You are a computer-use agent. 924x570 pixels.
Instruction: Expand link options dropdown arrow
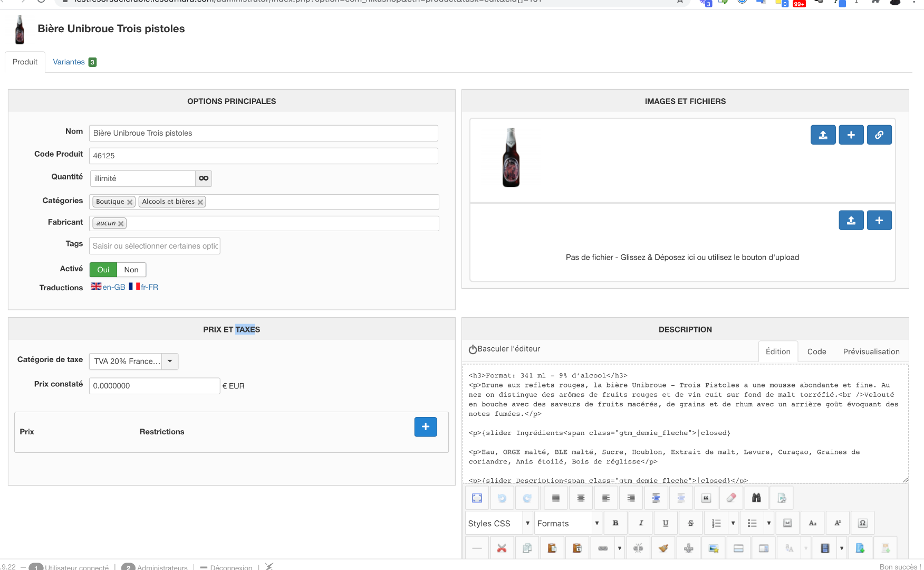coord(620,548)
